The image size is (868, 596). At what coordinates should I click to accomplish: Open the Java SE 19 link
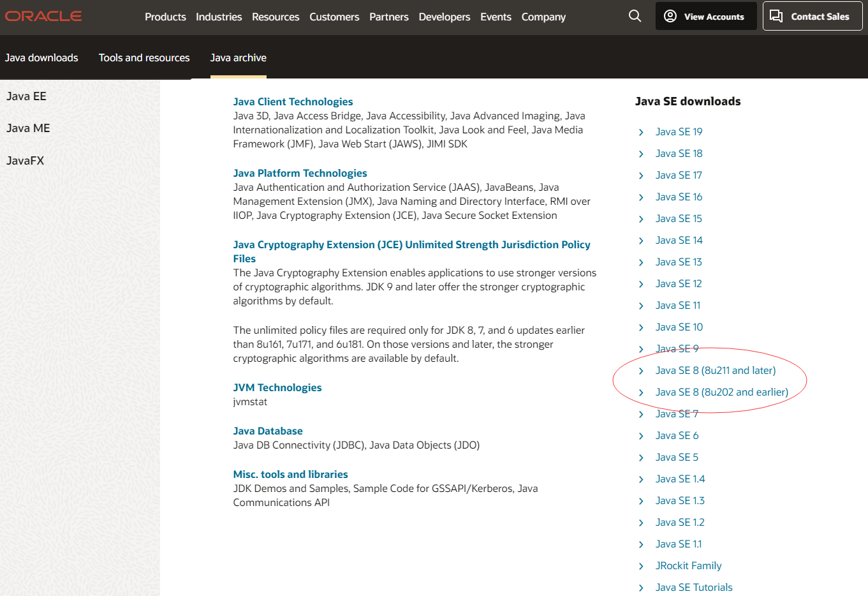point(679,131)
